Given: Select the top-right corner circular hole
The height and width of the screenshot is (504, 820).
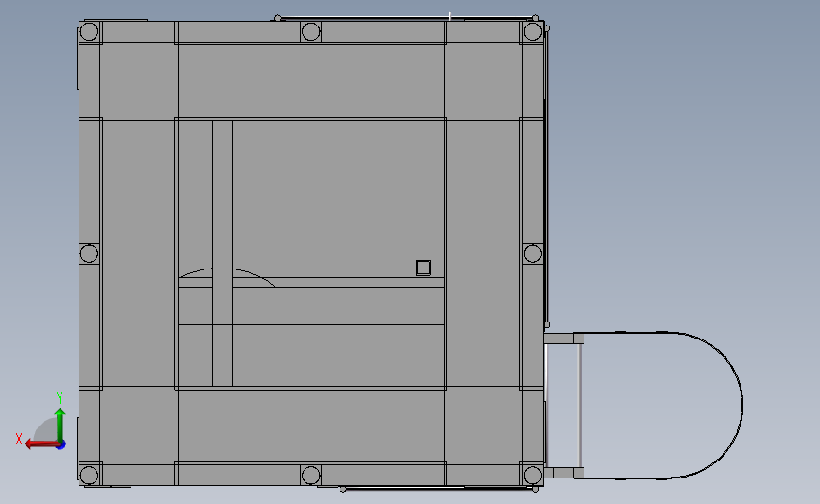Looking at the screenshot, I should [x=532, y=31].
